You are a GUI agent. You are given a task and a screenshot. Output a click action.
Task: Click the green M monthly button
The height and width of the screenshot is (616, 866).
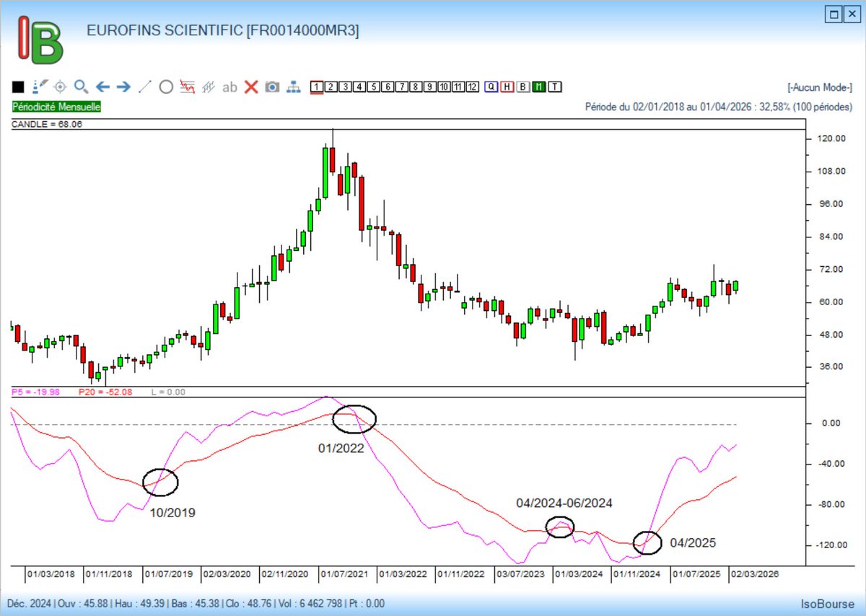click(539, 87)
